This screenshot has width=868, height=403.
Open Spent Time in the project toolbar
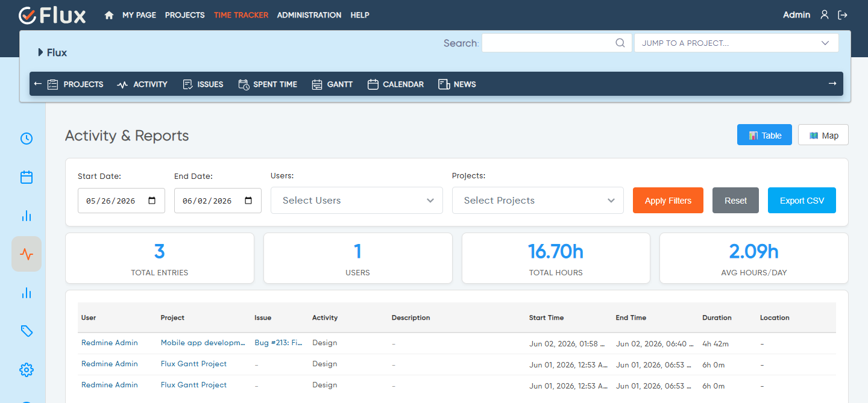tap(268, 84)
